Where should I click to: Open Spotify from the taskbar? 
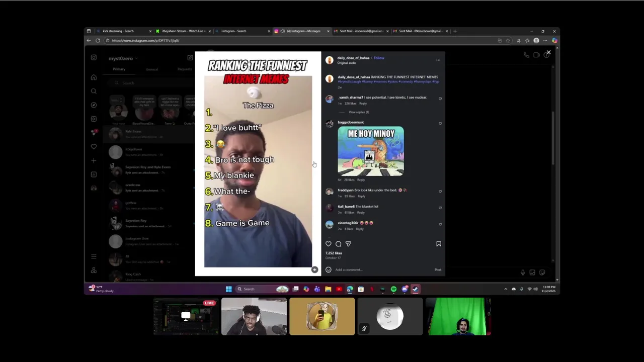coord(393,289)
